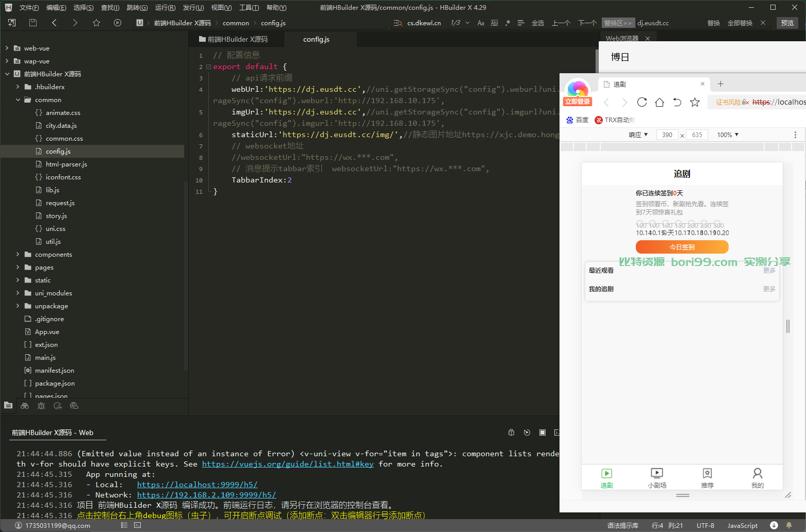Click the undo arrow icon in browser toolbar
This screenshot has height=532, width=806.
677,102
